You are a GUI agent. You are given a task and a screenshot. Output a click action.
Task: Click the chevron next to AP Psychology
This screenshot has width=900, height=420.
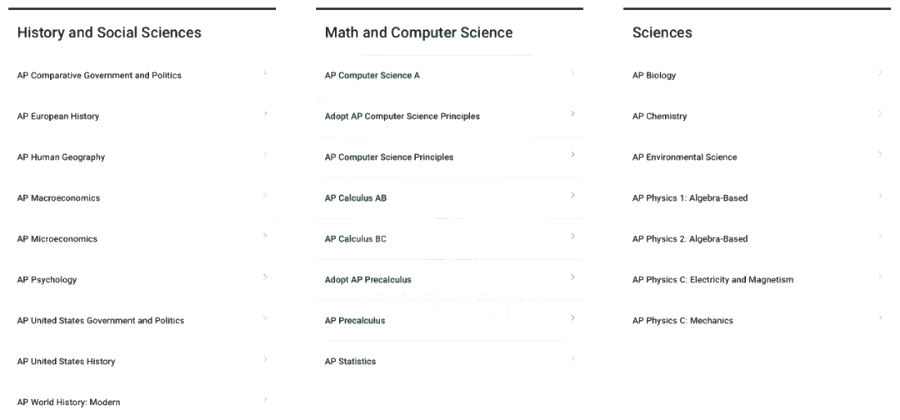(265, 277)
